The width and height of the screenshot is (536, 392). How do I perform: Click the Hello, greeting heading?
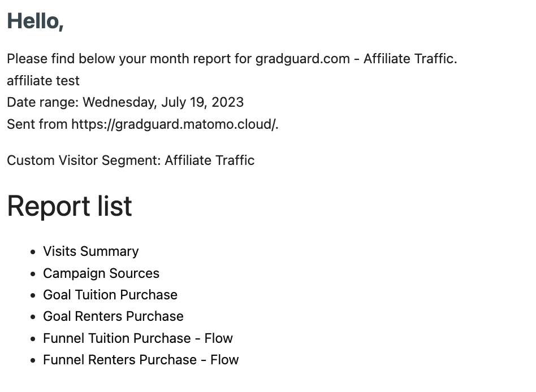tap(35, 21)
